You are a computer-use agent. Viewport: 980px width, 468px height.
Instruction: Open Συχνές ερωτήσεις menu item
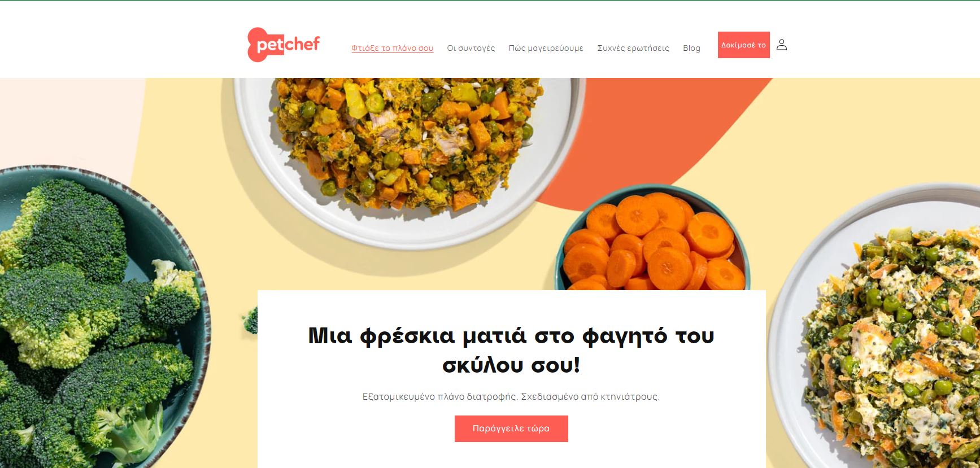coord(633,48)
